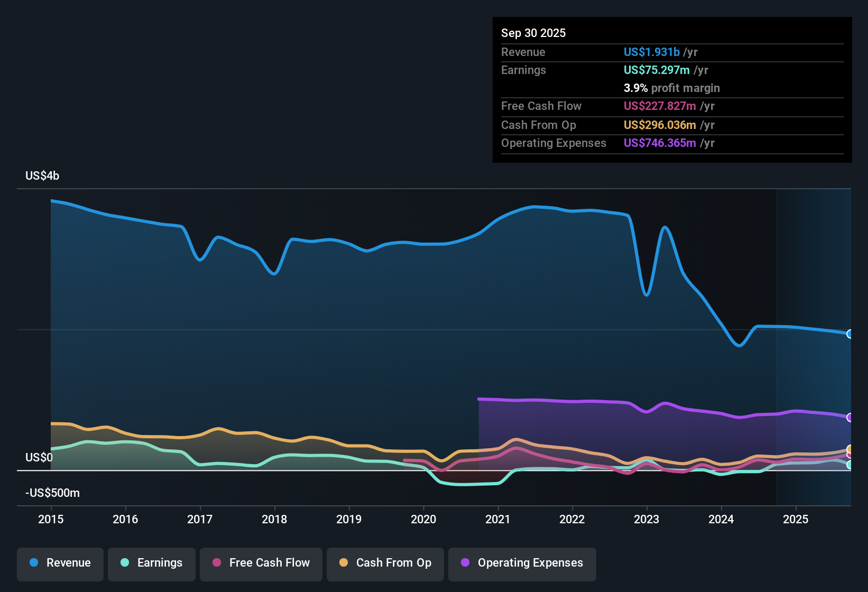Click the US$75.297m earnings value
This screenshot has width=868, height=592.
coord(657,70)
